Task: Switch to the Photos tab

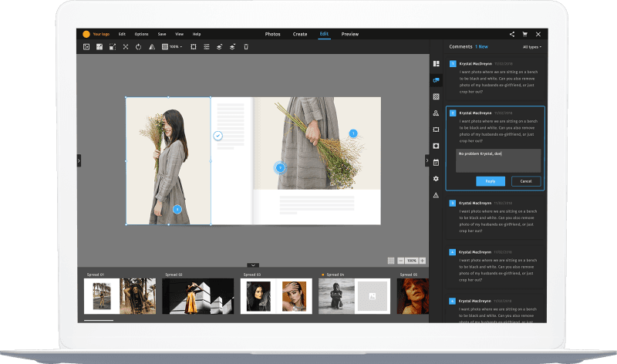Action: tap(273, 34)
